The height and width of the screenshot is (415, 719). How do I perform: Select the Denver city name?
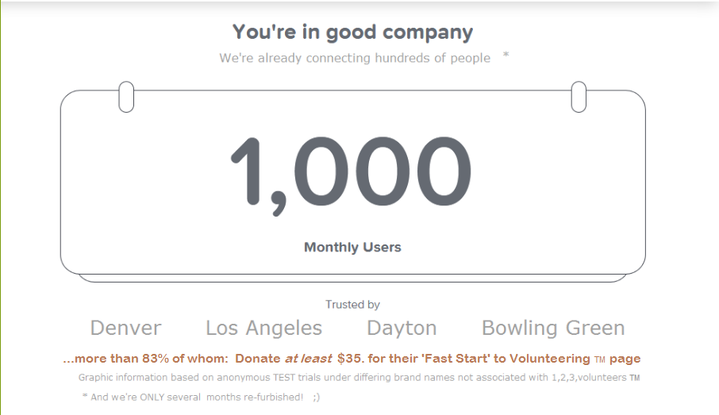click(x=126, y=328)
